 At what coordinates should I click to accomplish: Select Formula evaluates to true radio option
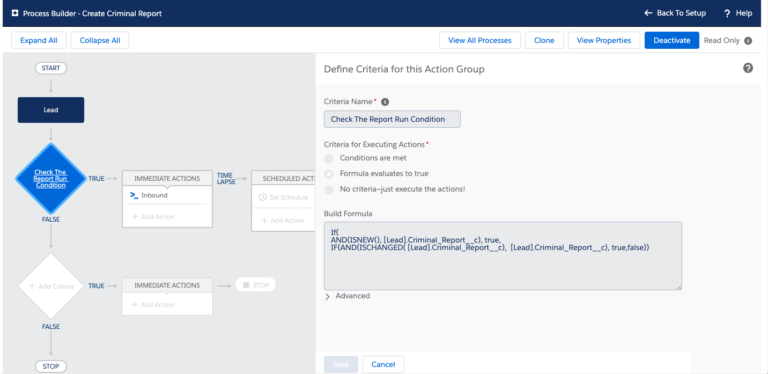click(329, 174)
